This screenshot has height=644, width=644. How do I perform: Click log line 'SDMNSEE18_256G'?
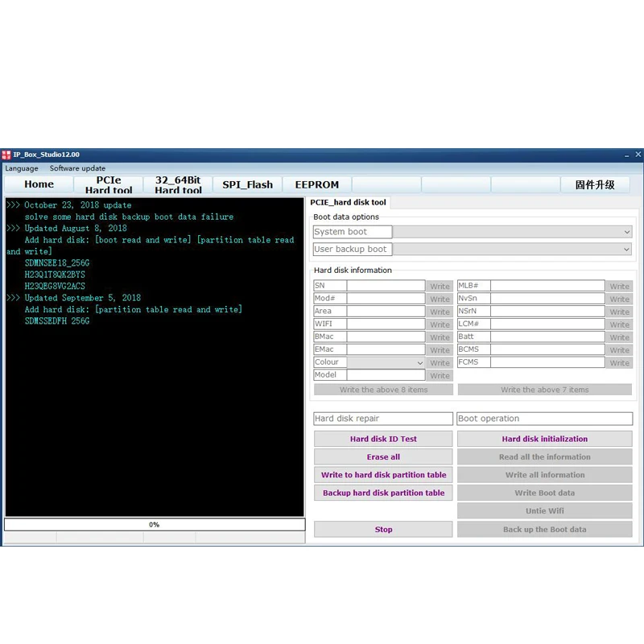tap(56, 263)
